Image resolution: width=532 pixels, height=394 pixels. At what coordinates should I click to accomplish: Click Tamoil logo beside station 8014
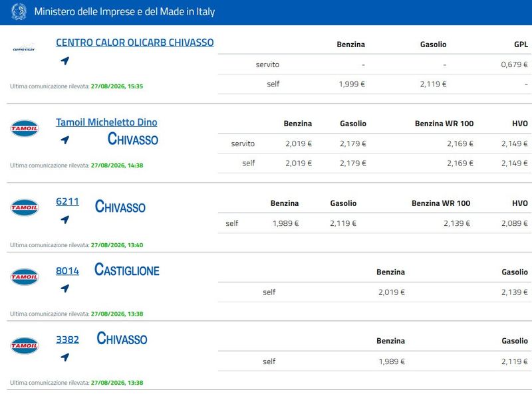tap(25, 276)
